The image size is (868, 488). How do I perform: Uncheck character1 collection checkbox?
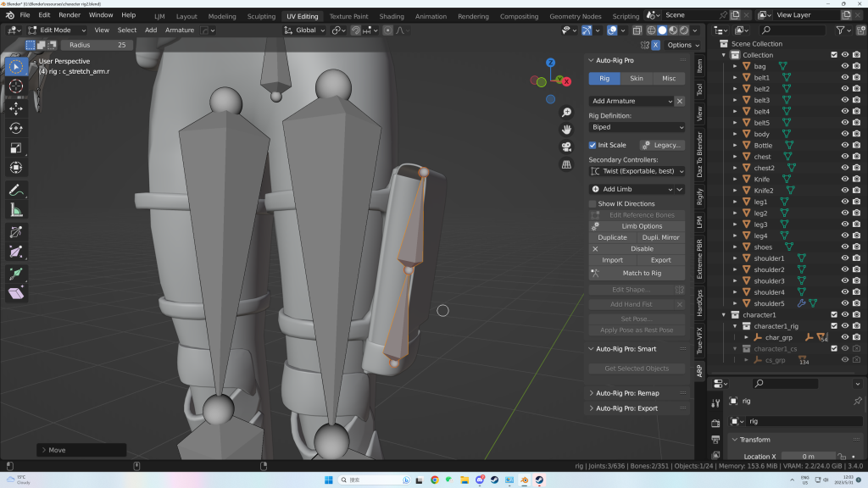click(834, 315)
